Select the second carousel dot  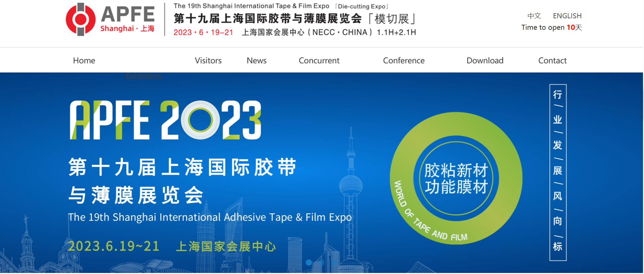pos(322,262)
